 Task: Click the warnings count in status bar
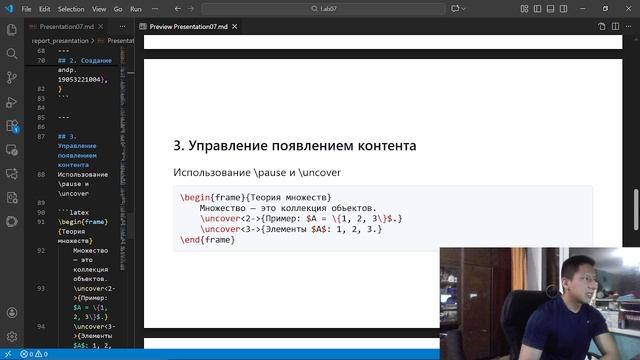tap(42, 354)
